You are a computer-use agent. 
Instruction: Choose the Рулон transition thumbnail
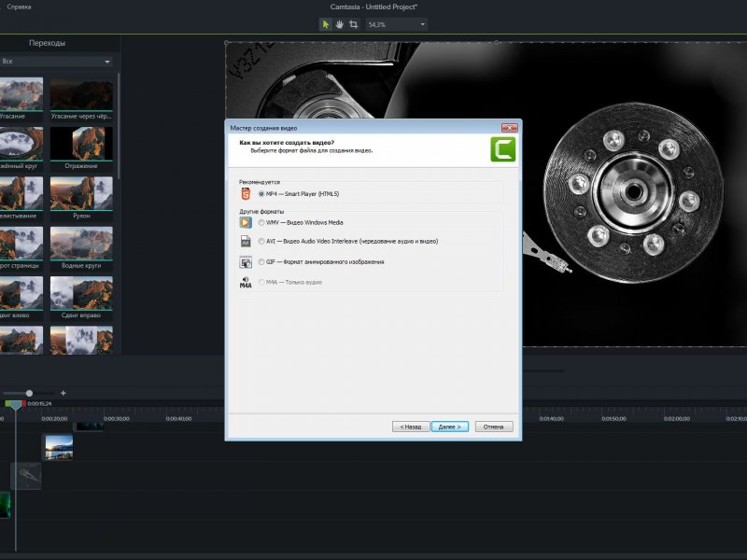(81, 193)
